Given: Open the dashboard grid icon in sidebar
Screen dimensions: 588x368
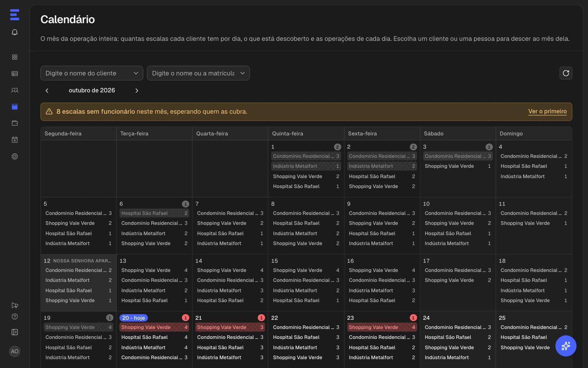Looking at the screenshot, I should (15, 57).
